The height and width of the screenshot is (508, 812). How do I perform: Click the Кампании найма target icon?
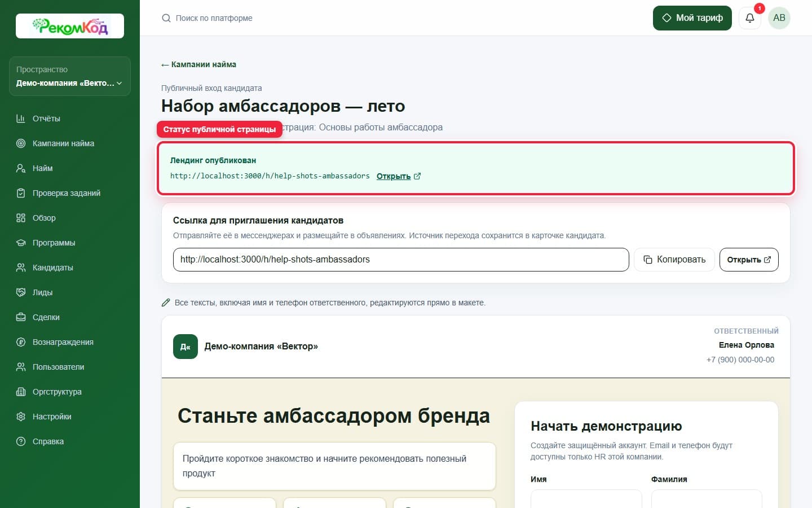coord(21,143)
